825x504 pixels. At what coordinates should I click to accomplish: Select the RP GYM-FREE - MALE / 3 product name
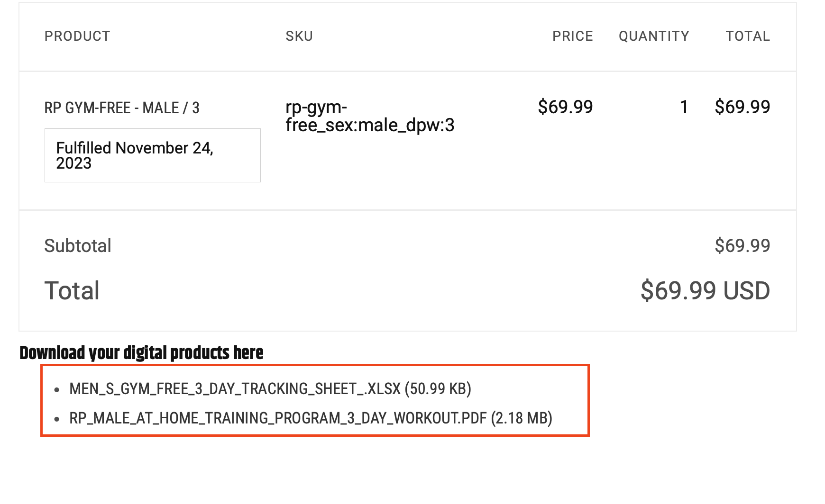click(x=122, y=108)
